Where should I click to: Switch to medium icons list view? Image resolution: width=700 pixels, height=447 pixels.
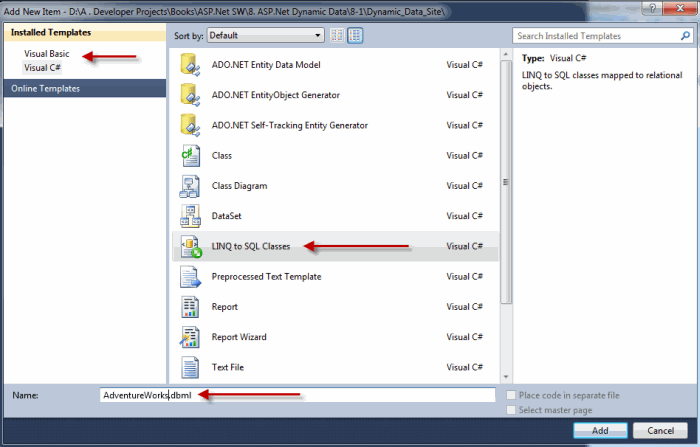(x=355, y=36)
